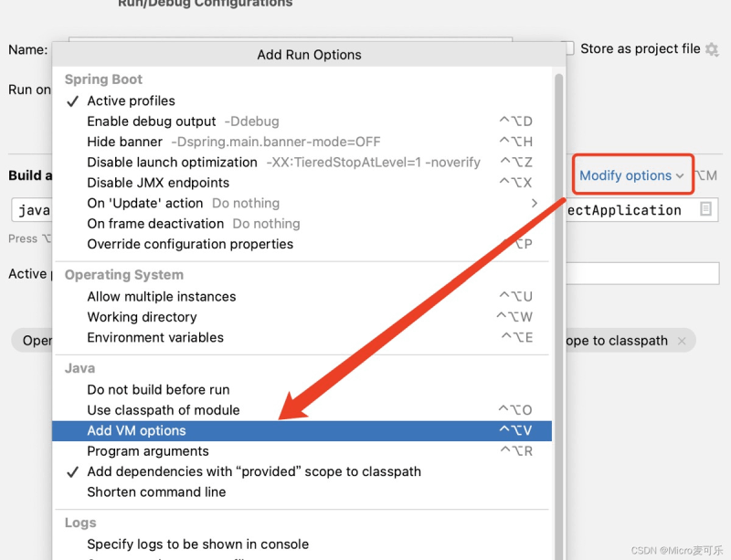The width and height of the screenshot is (731, 560).
Task: Click Hide banner option
Action: (x=125, y=142)
